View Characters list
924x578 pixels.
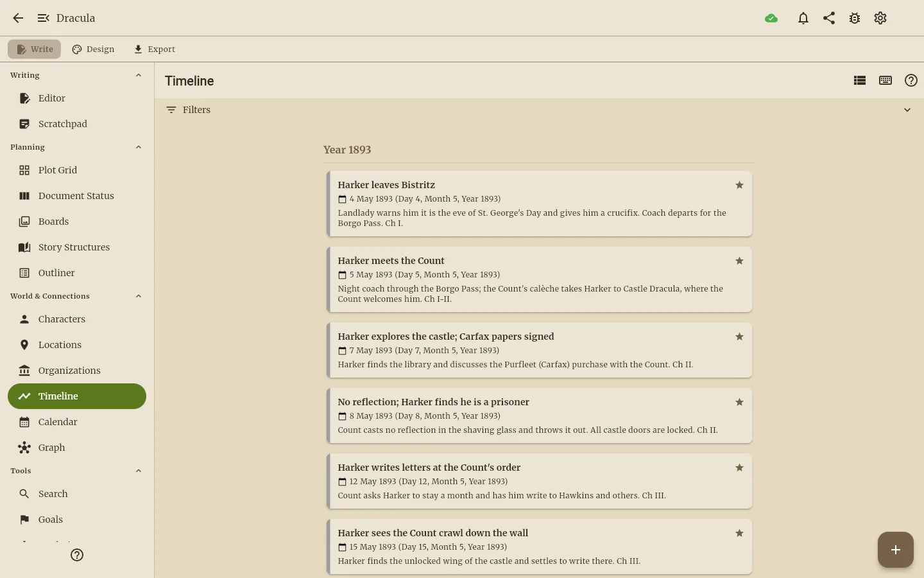click(x=77, y=319)
